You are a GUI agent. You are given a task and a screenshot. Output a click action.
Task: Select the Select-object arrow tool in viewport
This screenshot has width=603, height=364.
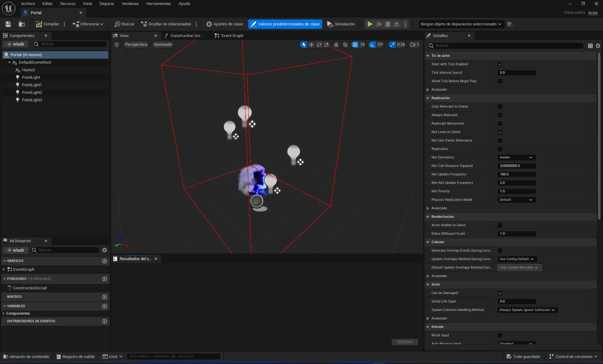[x=303, y=45]
